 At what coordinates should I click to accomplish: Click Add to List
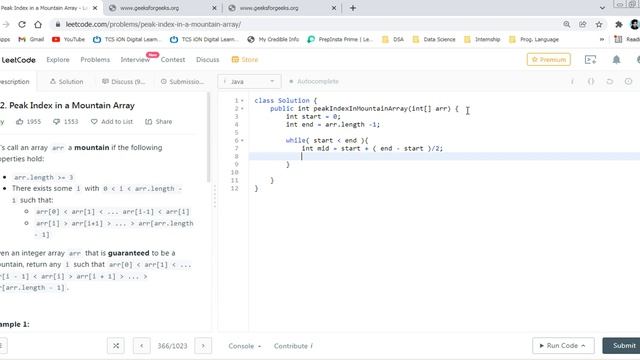pyautogui.click(x=112, y=122)
